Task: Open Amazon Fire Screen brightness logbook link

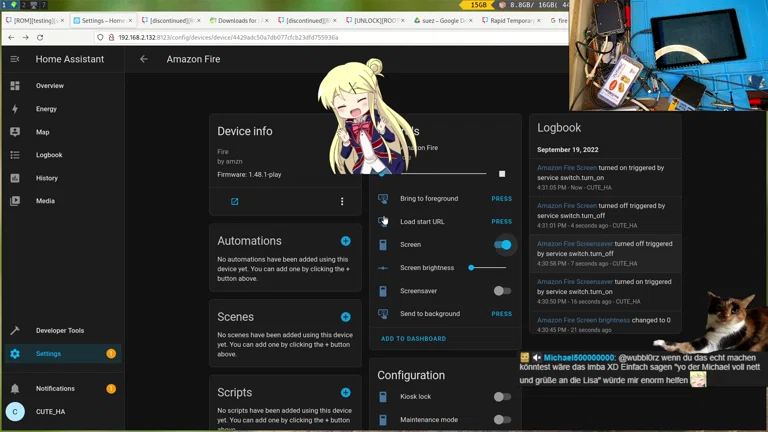Action: click(583, 320)
